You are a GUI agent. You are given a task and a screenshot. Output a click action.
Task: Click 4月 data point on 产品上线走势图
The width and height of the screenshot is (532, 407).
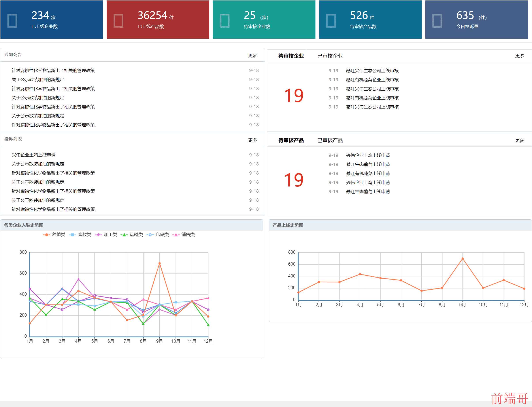coord(360,274)
